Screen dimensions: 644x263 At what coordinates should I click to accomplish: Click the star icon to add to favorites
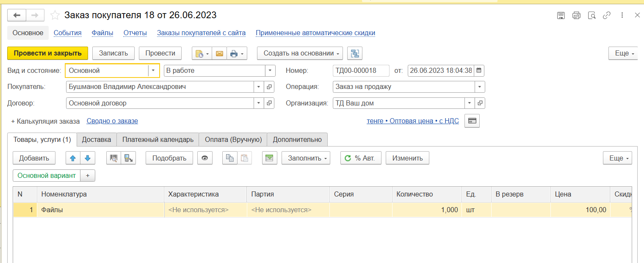point(55,16)
